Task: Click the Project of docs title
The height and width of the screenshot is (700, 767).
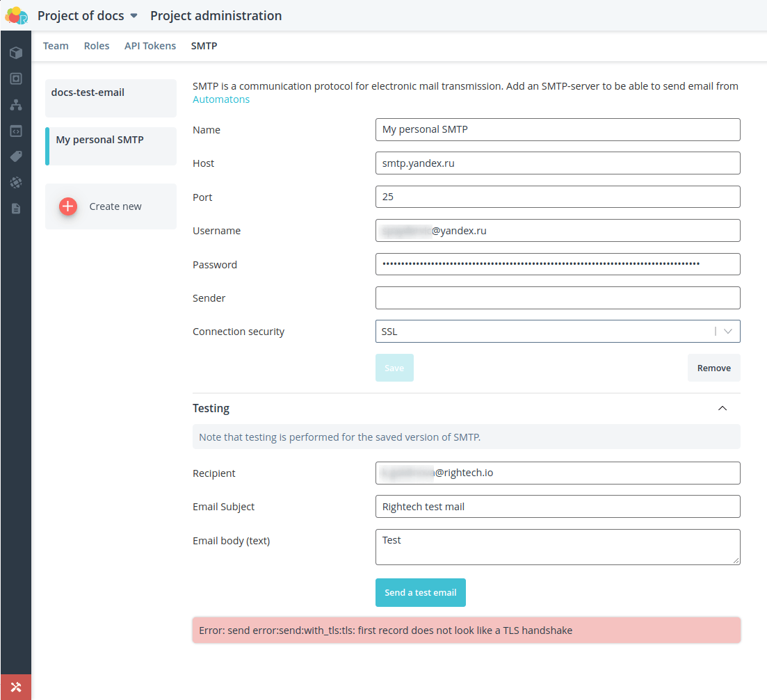Action: [81, 16]
